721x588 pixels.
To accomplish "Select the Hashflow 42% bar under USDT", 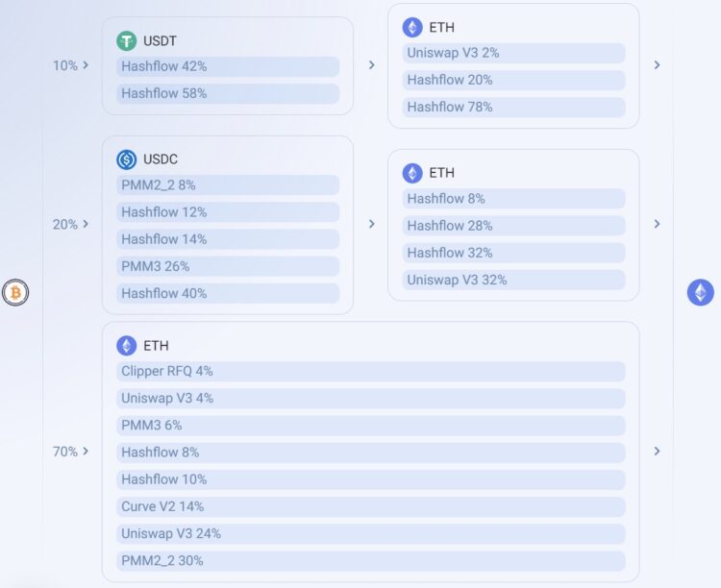I will coord(228,66).
